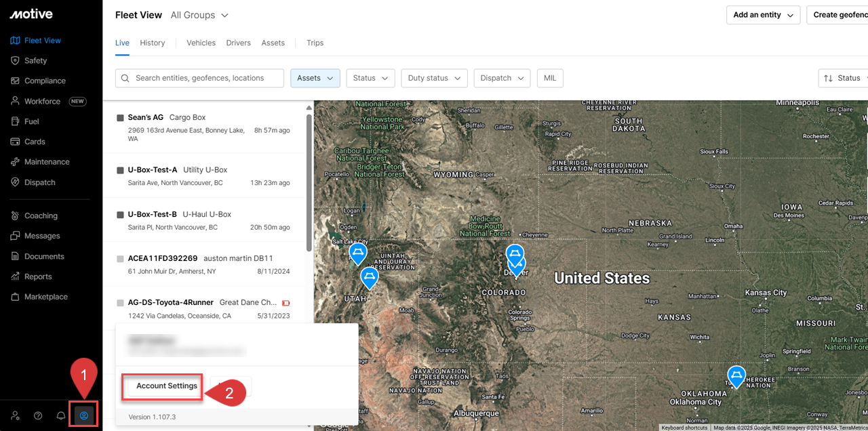This screenshot has width=868, height=431.
Task: Go to Compliance in sidebar
Action: 45,81
